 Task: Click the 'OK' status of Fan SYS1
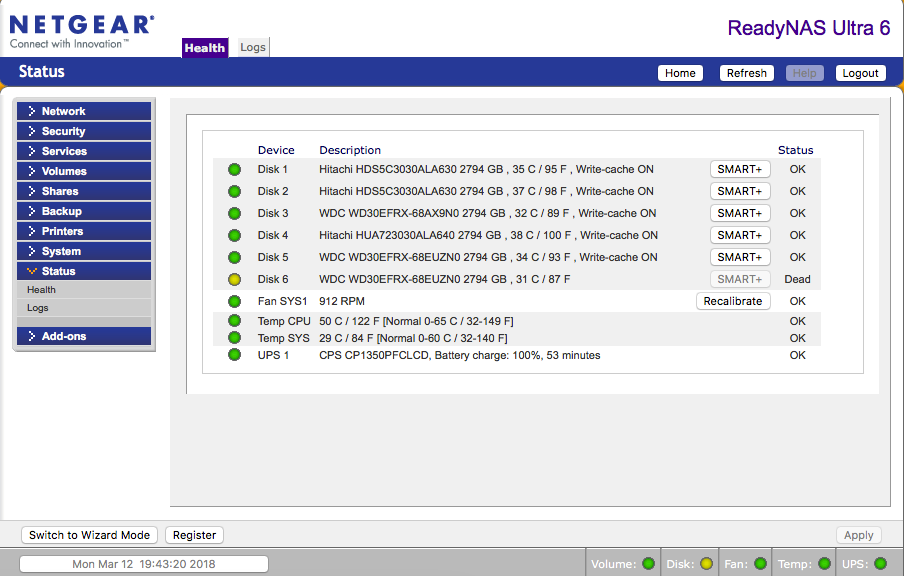[x=797, y=301]
